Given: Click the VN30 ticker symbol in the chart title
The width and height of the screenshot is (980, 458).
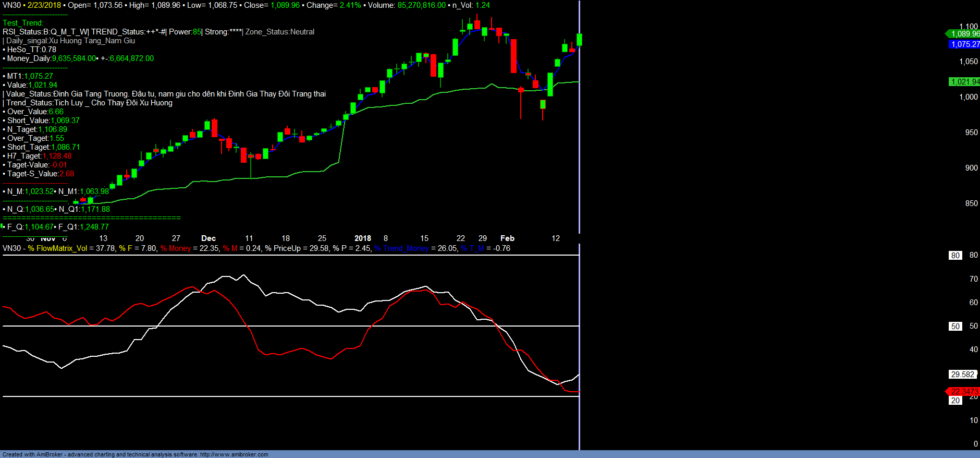Looking at the screenshot, I should coord(11,5).
